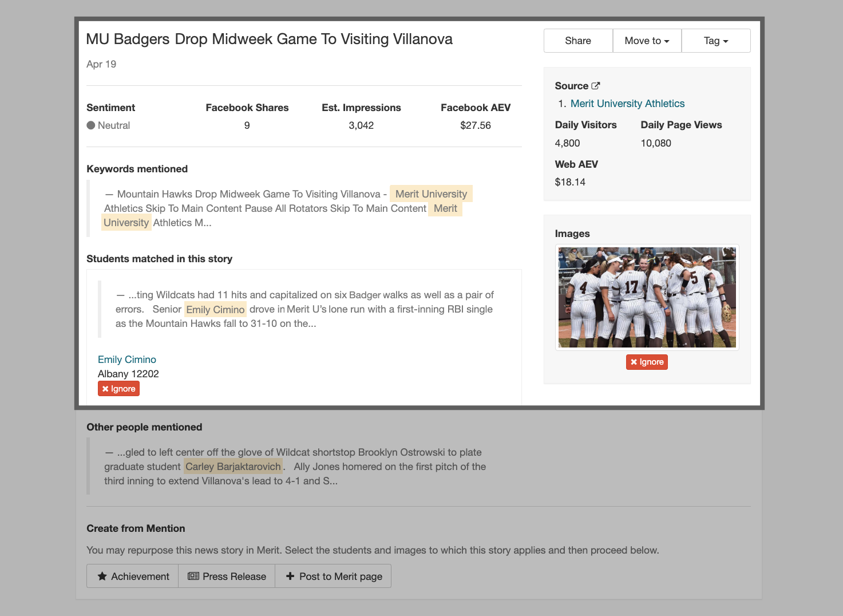
Task: Create a Press Release from this mention
Action: pyautogui.click(x=226, y=576)
